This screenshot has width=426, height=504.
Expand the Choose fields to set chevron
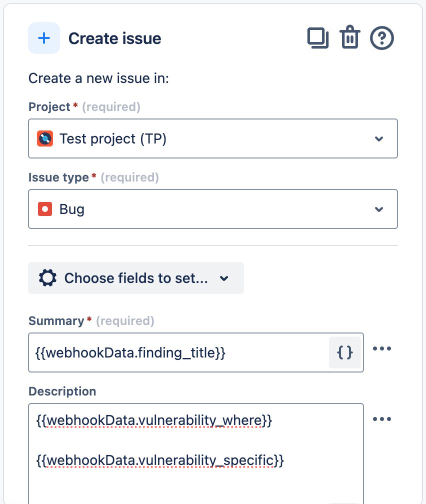[x=224, y=278]
